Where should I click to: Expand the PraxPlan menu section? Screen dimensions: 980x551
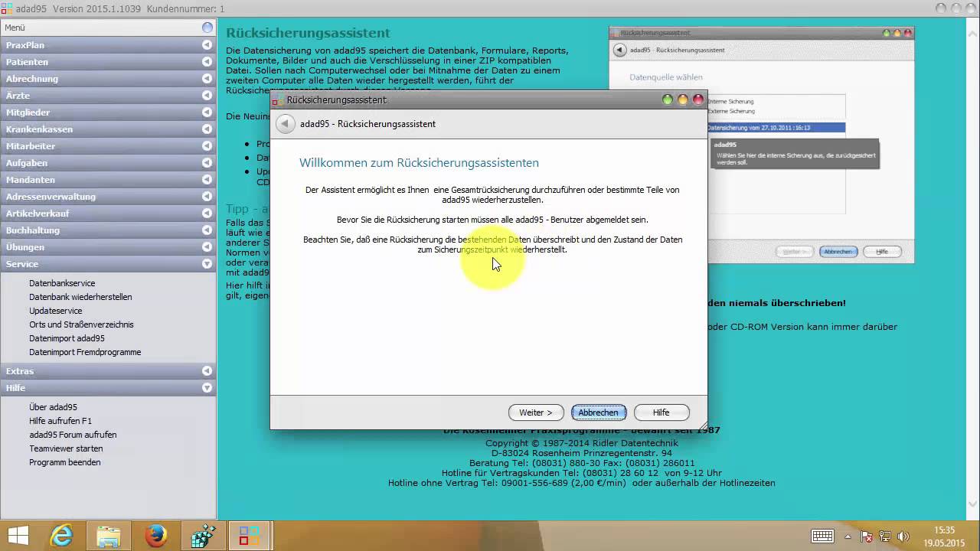click(x=207, y=45)
